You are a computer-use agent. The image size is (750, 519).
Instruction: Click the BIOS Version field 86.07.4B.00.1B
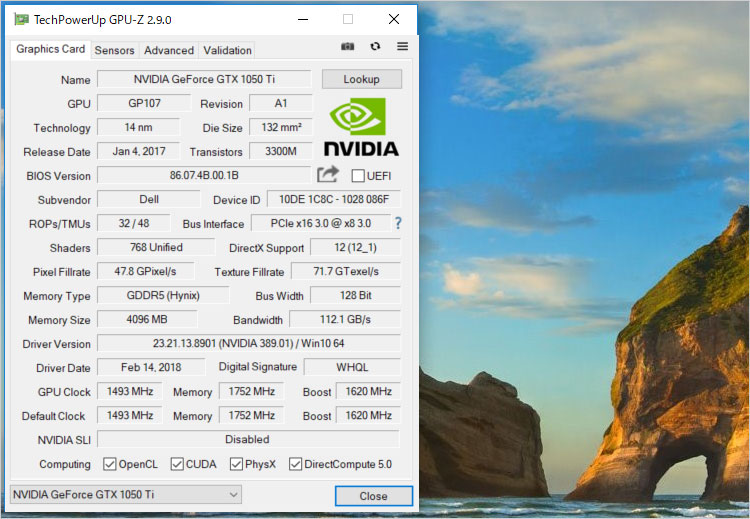tap(204, 175)
